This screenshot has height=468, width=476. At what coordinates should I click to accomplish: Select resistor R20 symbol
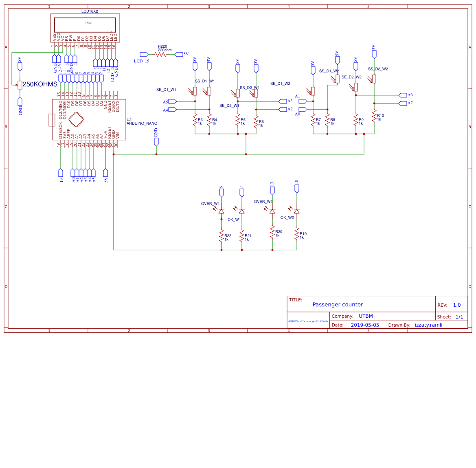272,232
